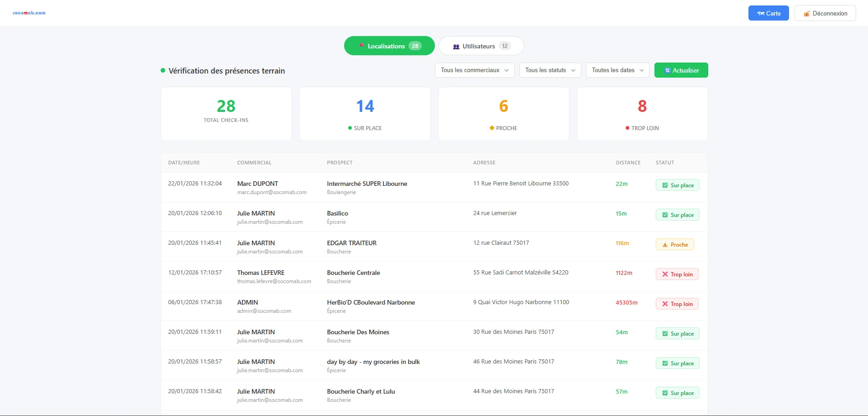868x416 pixels.
Task: Click the refresh icon in Actualiser button
Action: coord(667,71)
